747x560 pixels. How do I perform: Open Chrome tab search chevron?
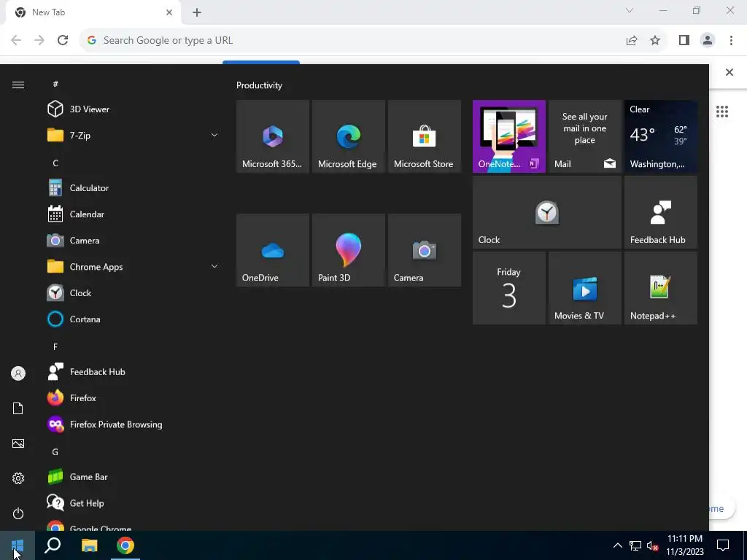630,10
